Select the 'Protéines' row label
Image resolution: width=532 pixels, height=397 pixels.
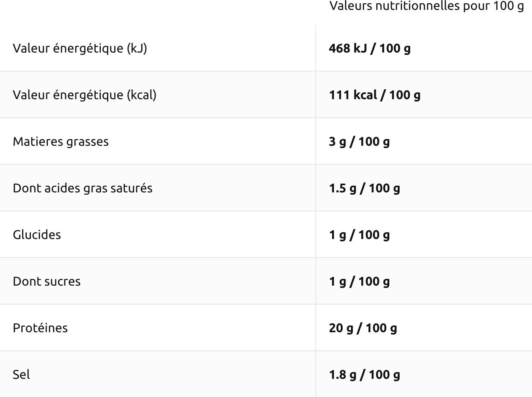pyautogui.click(x=40, y=328)
